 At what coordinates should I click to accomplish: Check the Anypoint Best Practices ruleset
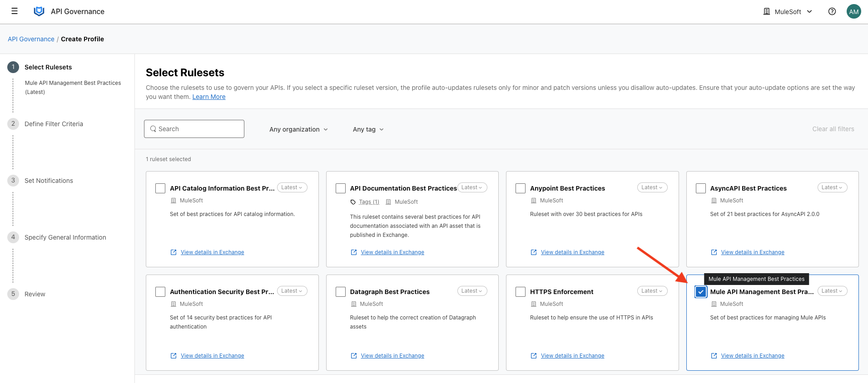pyautogui.click(x=521, y=188)
